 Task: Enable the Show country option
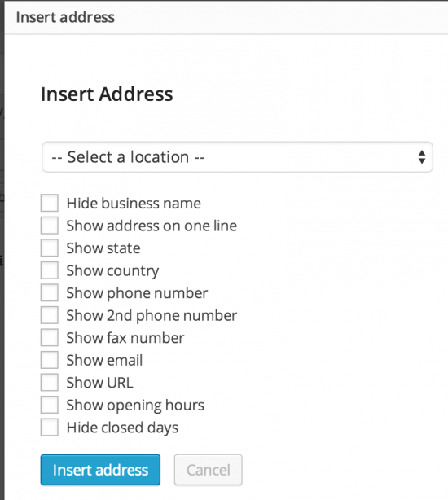click(50, 270)
